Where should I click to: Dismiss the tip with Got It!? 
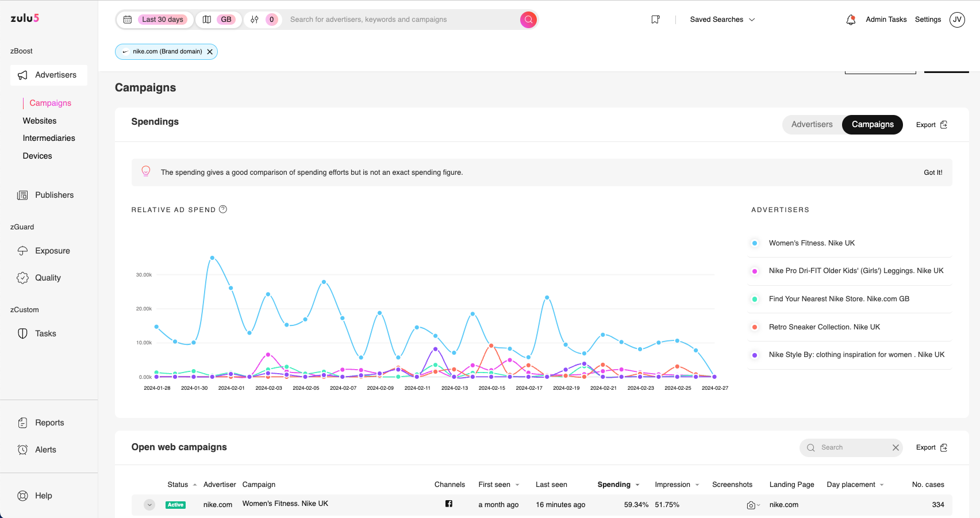[933, 172]
